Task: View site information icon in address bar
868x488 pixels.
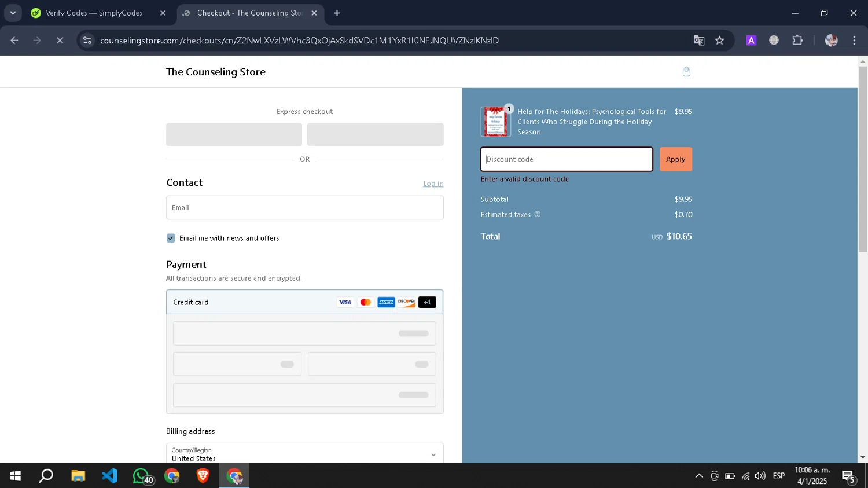Action: point(87,41)
